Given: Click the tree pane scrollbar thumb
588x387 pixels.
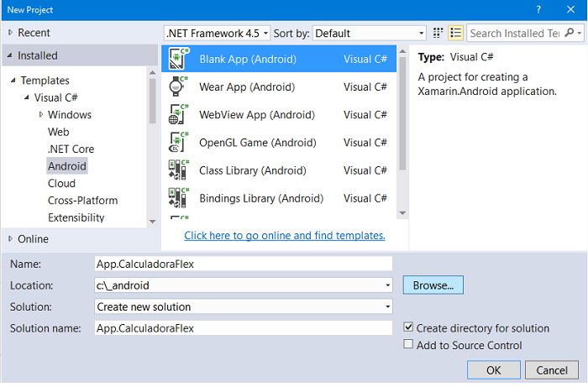Looking at the screenshot, I should tap(152, 101).
